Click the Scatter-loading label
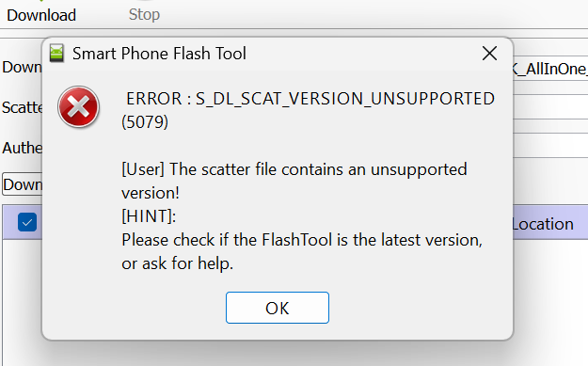 click(22, 107)
